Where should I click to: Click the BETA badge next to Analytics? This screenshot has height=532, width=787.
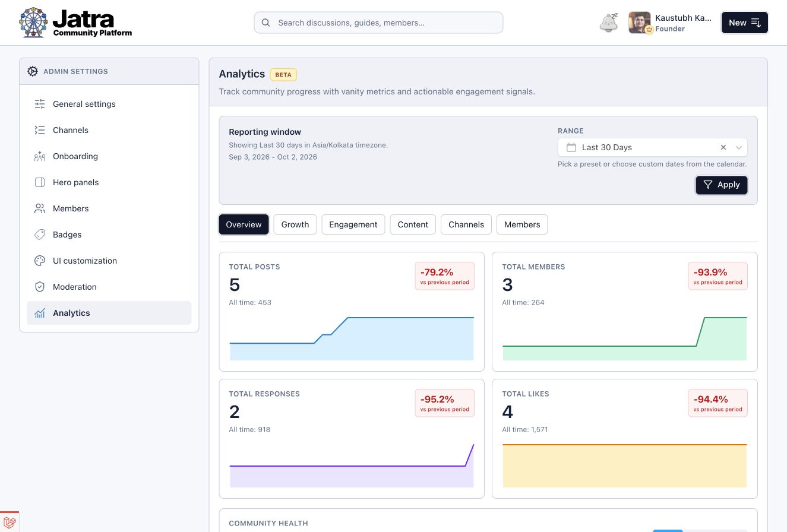click(x=283, y=75)
